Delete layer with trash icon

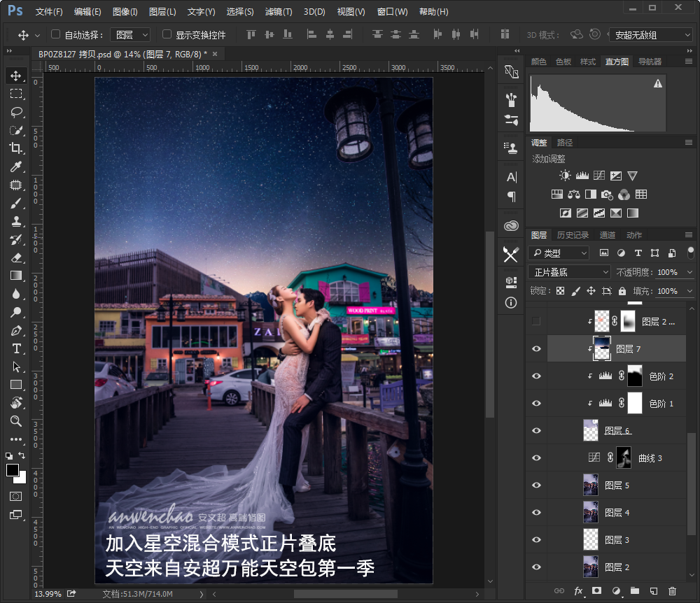point(672,591)
